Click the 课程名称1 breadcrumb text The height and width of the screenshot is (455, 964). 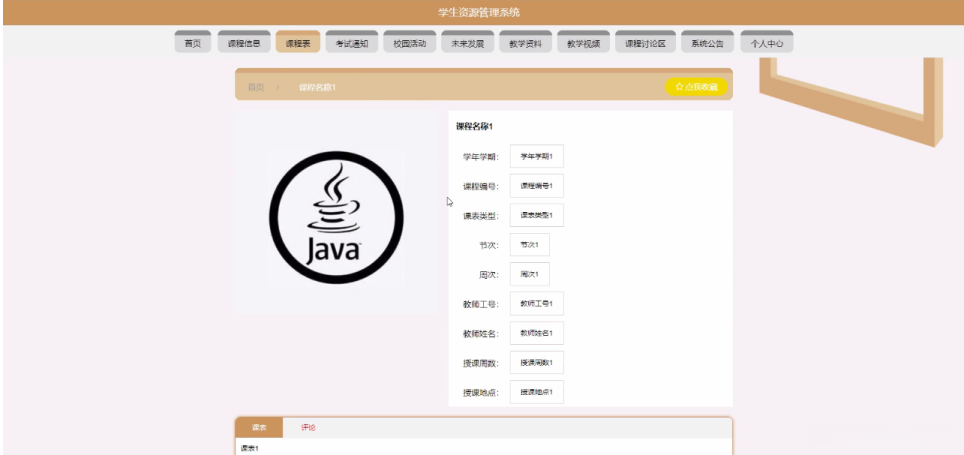pyautogui.click(x=317, y=87)
